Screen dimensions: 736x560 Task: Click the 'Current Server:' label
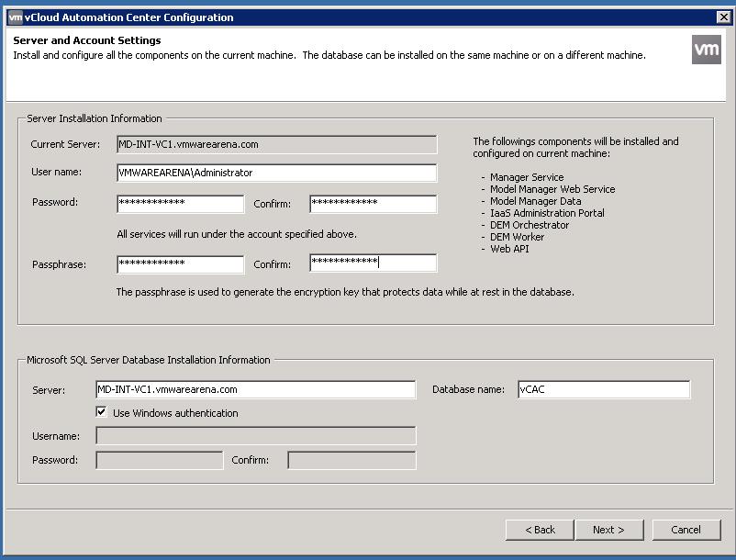pyautogui.click(x=65, y=144)
